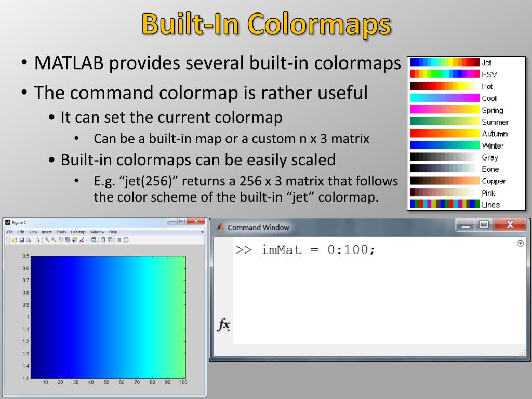Click the Hot colormap bar
This screenshot has height=399, width=532.
pos(445,86)
